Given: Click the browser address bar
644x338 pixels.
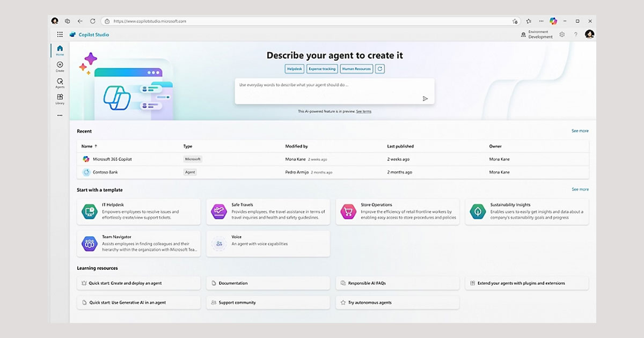Looking at the screenshot, I should click(311, 21).
